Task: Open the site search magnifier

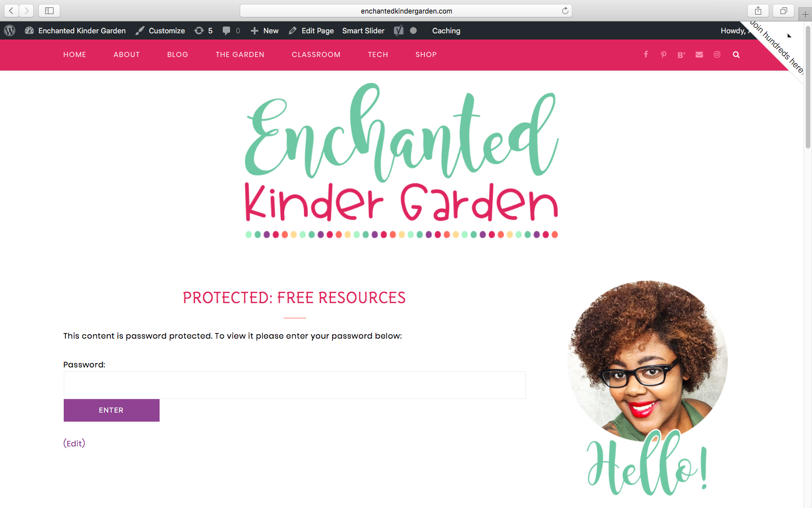Action: click(x=736, y=55)
